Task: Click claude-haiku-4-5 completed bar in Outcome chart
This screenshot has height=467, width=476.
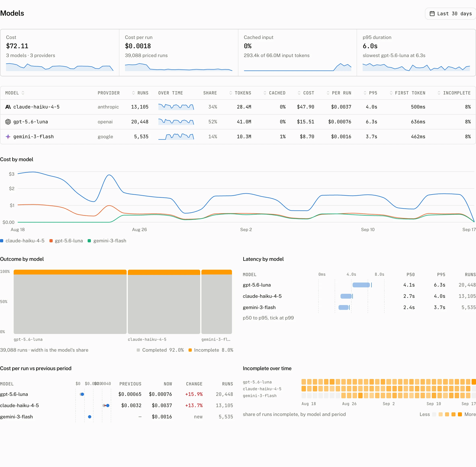Action: coord(164,304)
